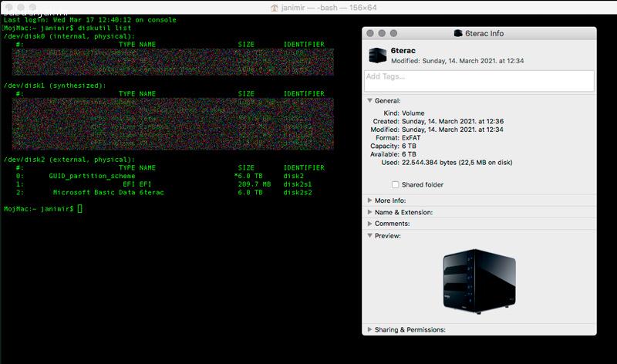The width and height of the screenshot is (617, 364).
Task: Close the 6terac Info window
Action: 370,33
